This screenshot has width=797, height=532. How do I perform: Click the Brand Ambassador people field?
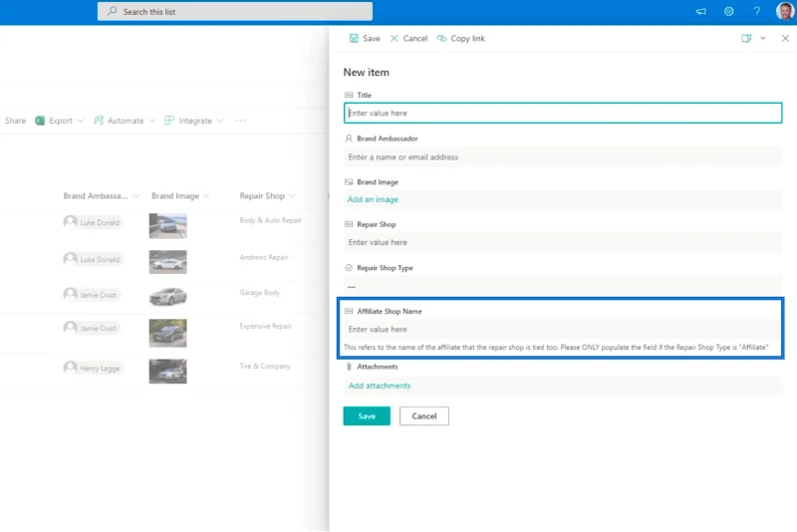click(563, 157)
